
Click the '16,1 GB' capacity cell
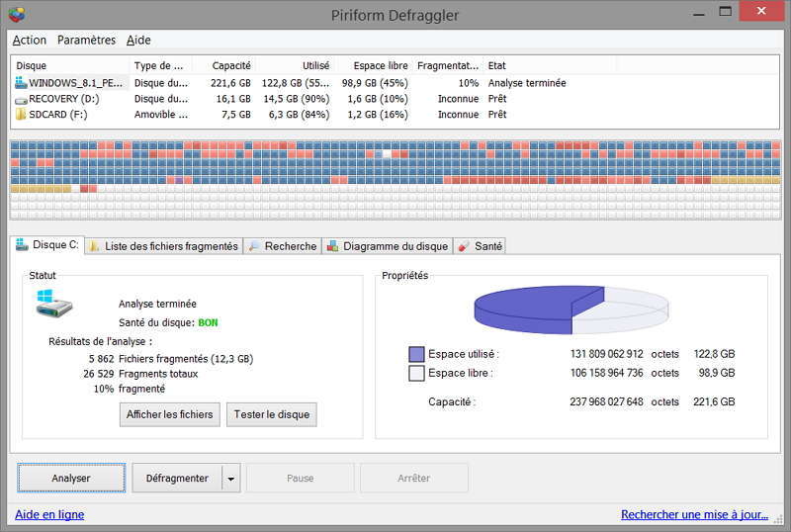click(x=233, y=99)
